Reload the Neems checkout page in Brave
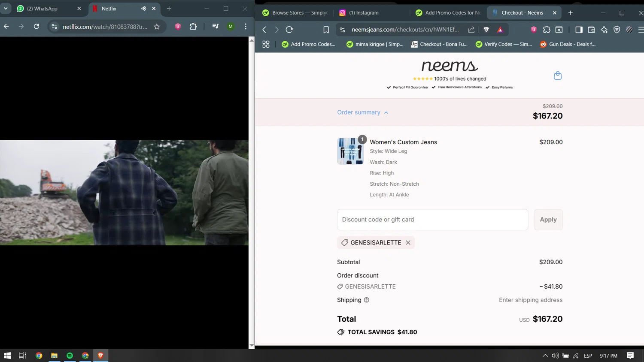Viewport: 644px width, 362px height. (x=289, y=30)
